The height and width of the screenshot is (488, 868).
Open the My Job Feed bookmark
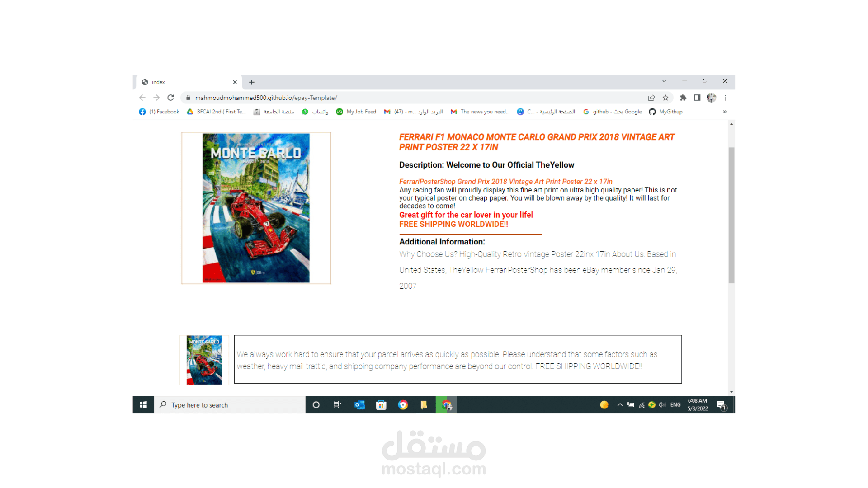(x=356, y=112)
